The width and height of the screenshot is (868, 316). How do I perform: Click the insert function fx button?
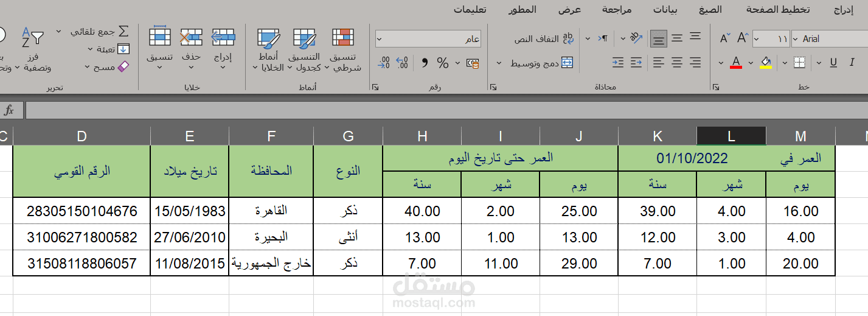pos(9,110)
